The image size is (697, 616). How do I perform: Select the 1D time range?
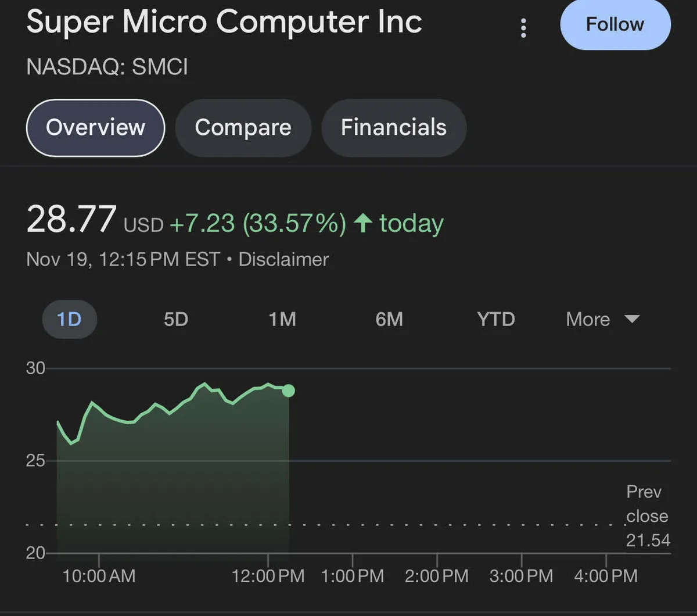coord(69,319)
